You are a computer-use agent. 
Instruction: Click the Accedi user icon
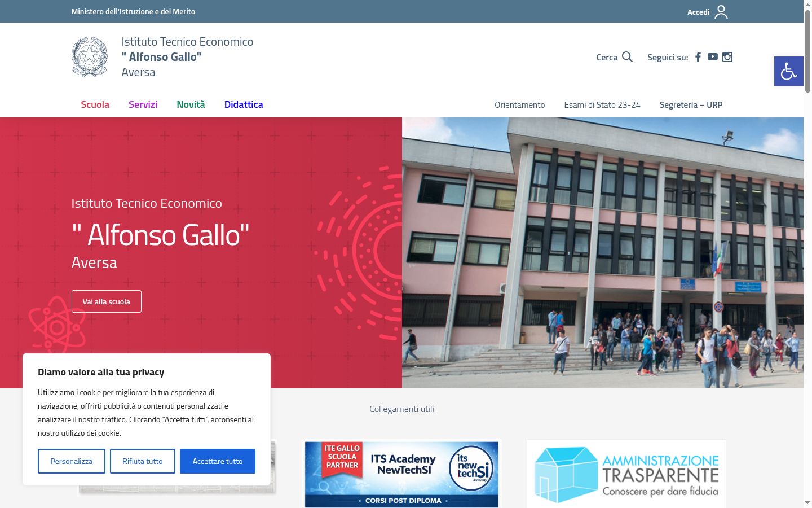click(721, 12)
